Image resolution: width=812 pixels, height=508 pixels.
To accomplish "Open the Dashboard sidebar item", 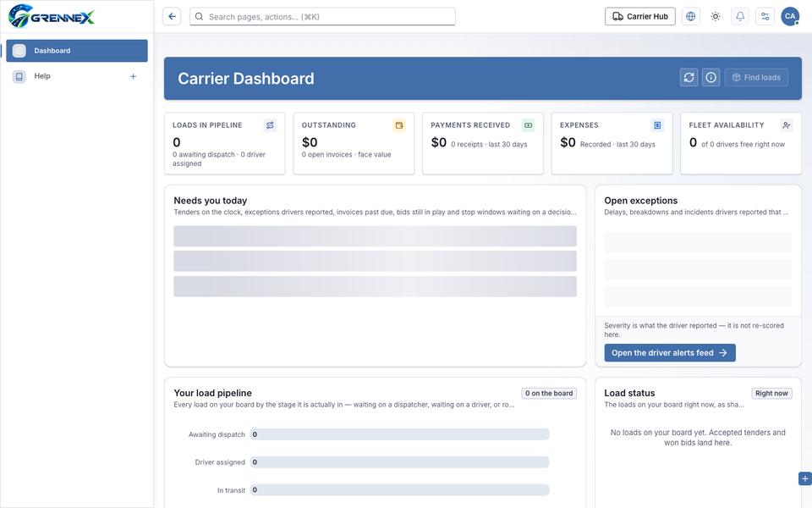I will [x=77, y=51].
